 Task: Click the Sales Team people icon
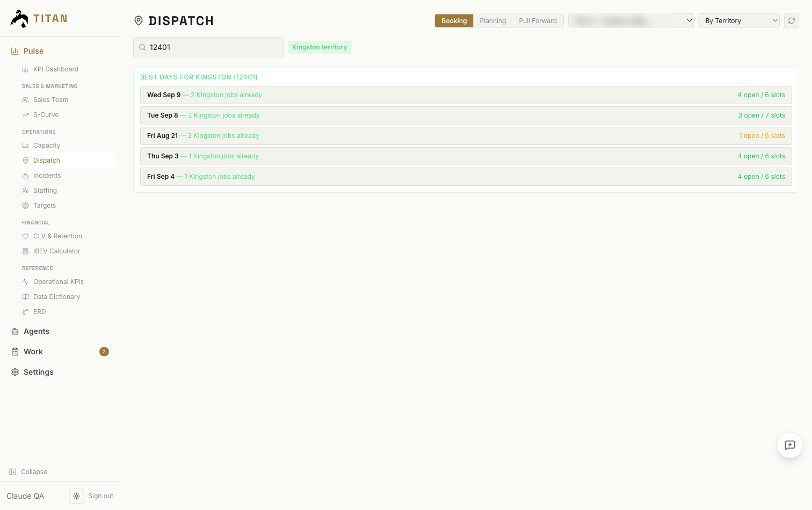click(x=25, y=100)
